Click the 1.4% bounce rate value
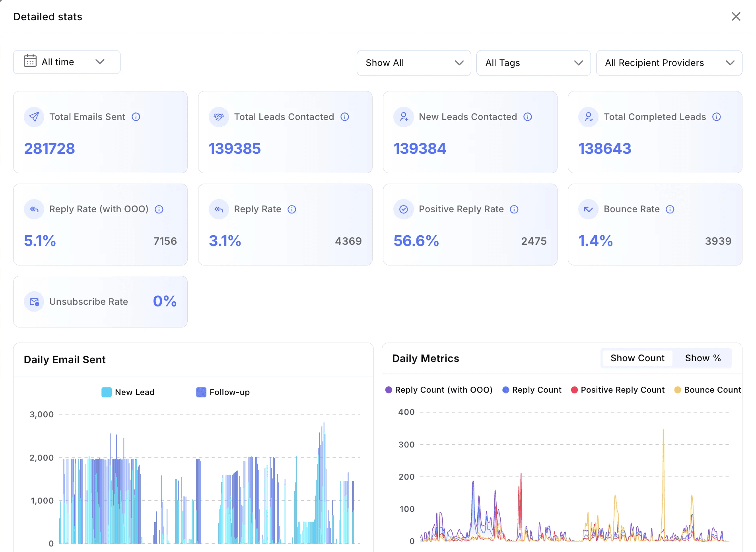Viewport: 756px width, 552px height. click(595, 241)
